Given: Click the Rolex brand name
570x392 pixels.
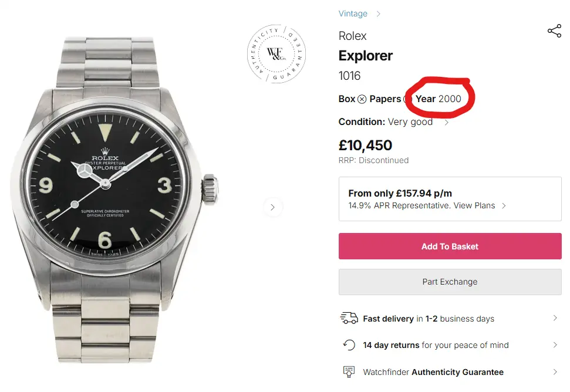Looking at the screenshot, I should (352, 36).
